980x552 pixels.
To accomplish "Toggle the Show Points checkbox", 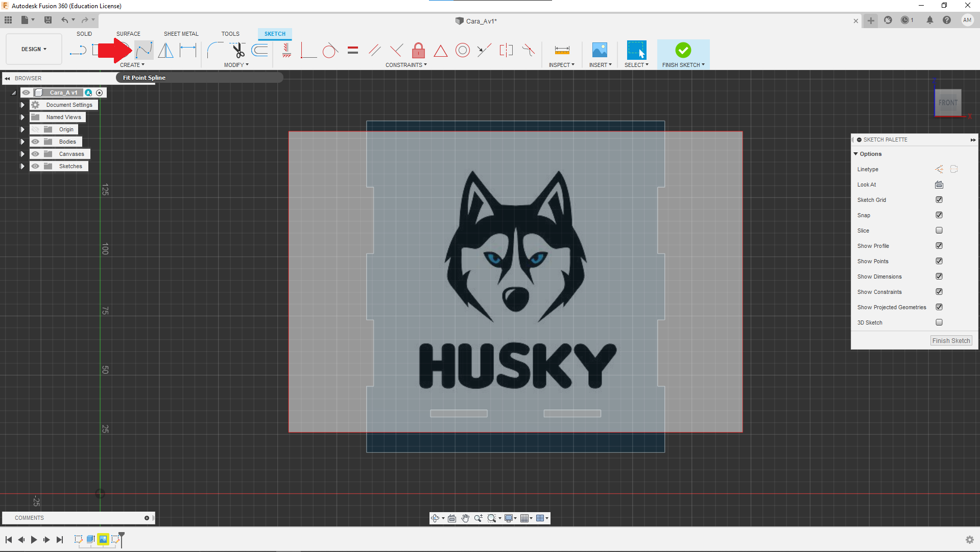I will [939, 261].
